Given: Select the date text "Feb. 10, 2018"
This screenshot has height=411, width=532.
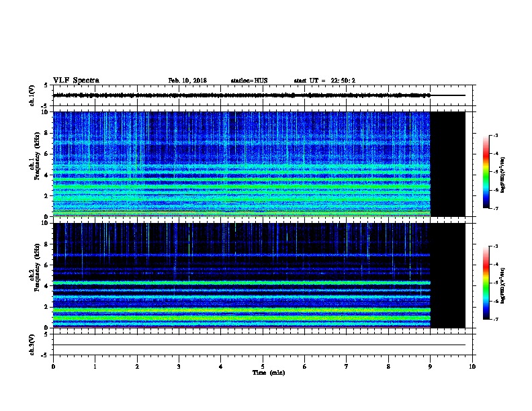Looking at the screenshot, I should (x=187, y=81).
